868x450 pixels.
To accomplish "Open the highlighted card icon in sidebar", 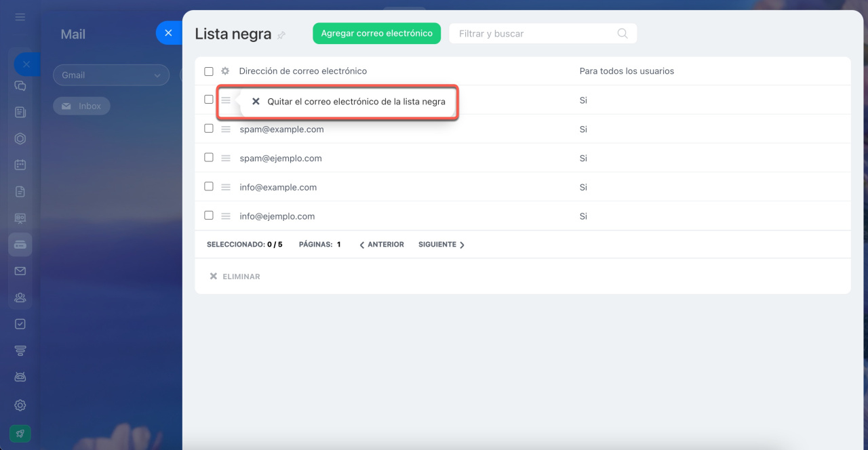I will (x=20, y=245).
